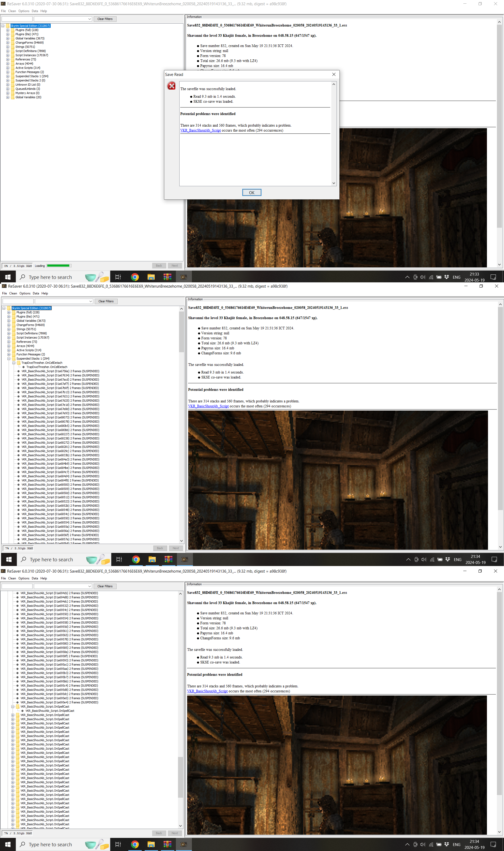Select the VKR_BasicShoutAb_Script.OnSpellCast leaf entry
Viewport: 504px width, 851px height.
tap(50, 711)
